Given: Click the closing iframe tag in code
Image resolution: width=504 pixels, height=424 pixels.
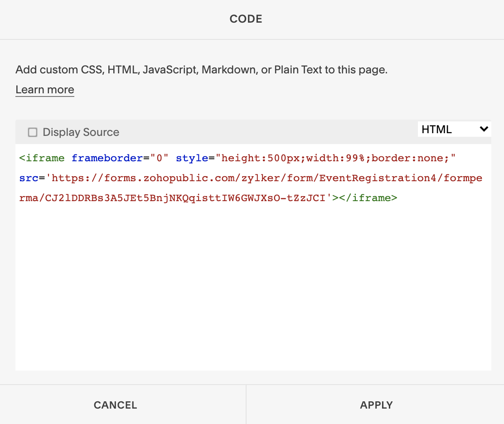Looking at the screenshot, I should coord(368,198).
